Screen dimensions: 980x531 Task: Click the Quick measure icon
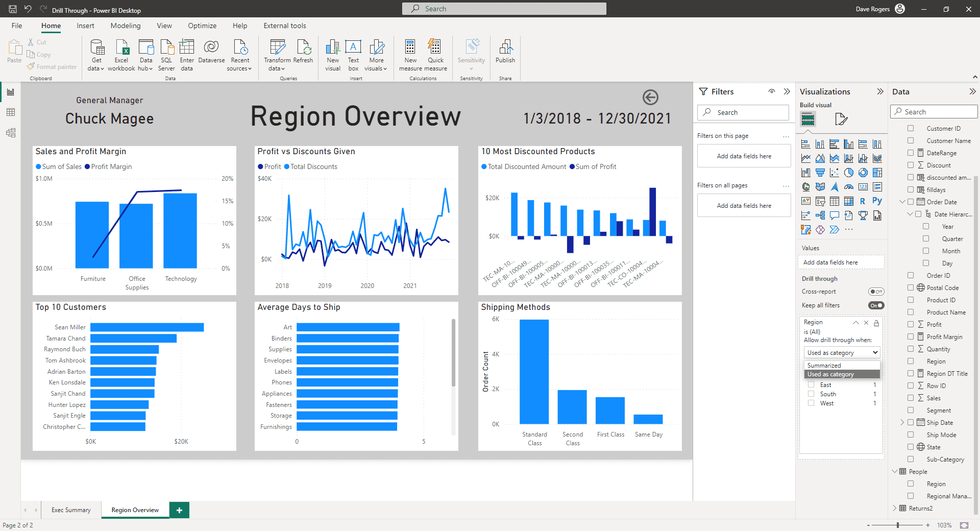(x=435, y=47)
